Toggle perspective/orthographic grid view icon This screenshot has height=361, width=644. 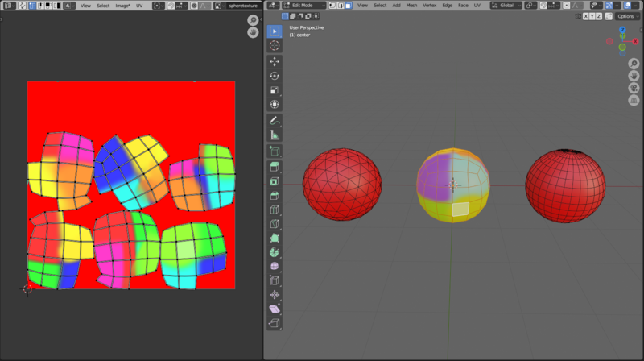tap(634, 100)
